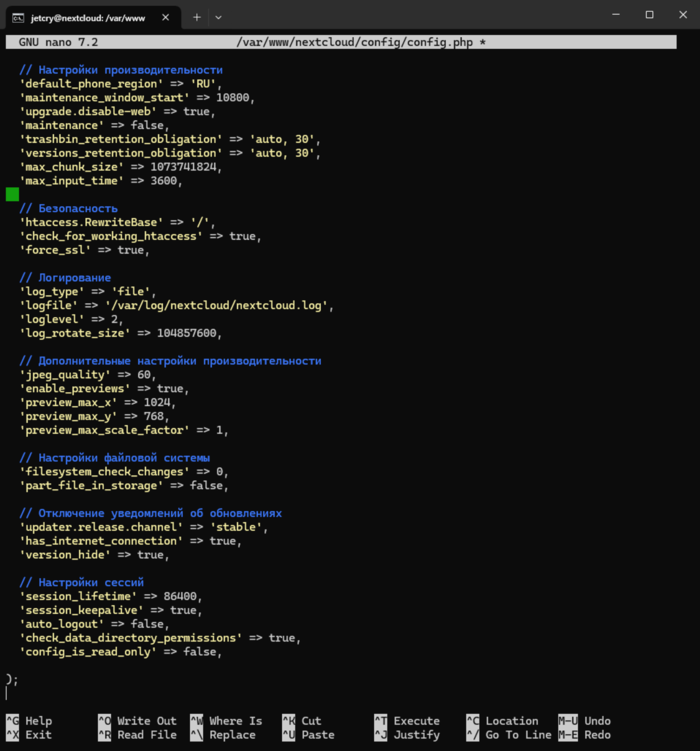
Task: Close the terminal window
Action: (683, 15)
